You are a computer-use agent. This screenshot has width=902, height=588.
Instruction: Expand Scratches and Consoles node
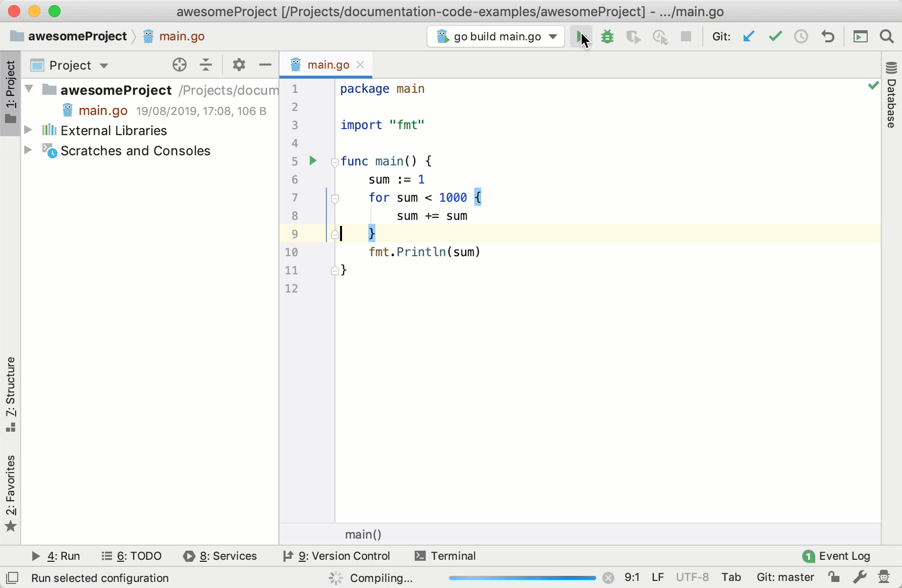point(29,150)
